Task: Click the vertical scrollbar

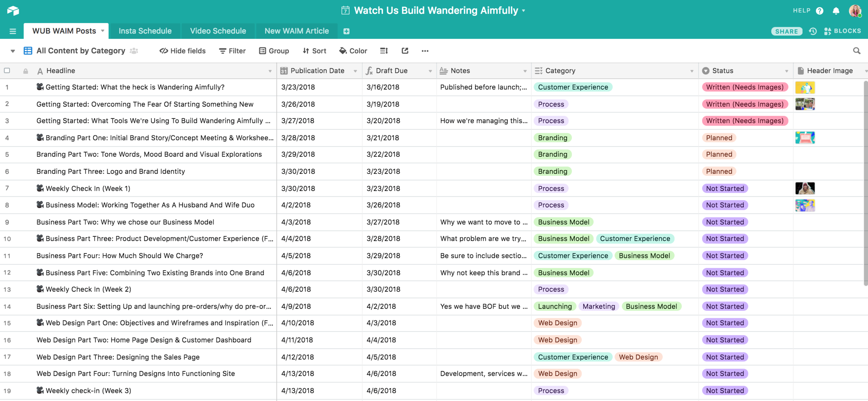Action: 866,183
